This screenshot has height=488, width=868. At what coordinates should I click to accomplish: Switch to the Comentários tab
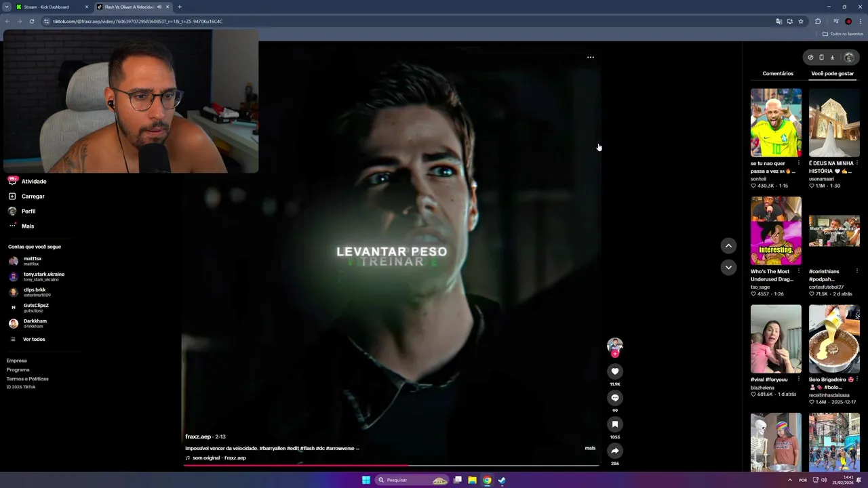[778, 73]
